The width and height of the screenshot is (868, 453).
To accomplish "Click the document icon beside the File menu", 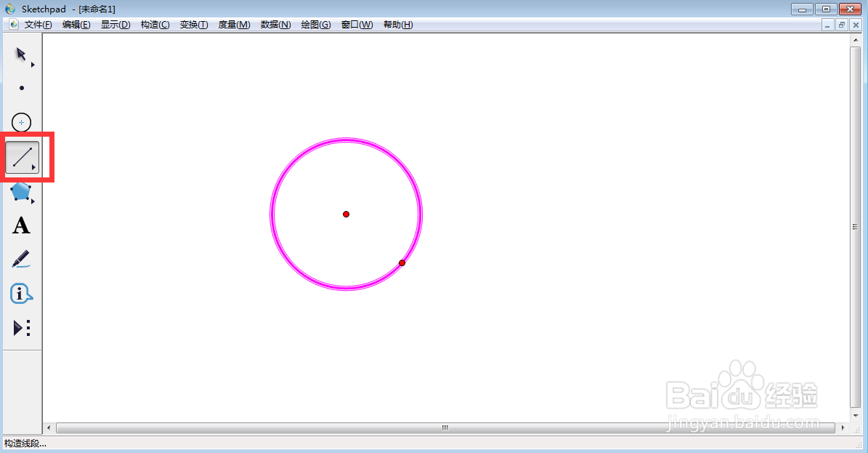I will [14, 25].
